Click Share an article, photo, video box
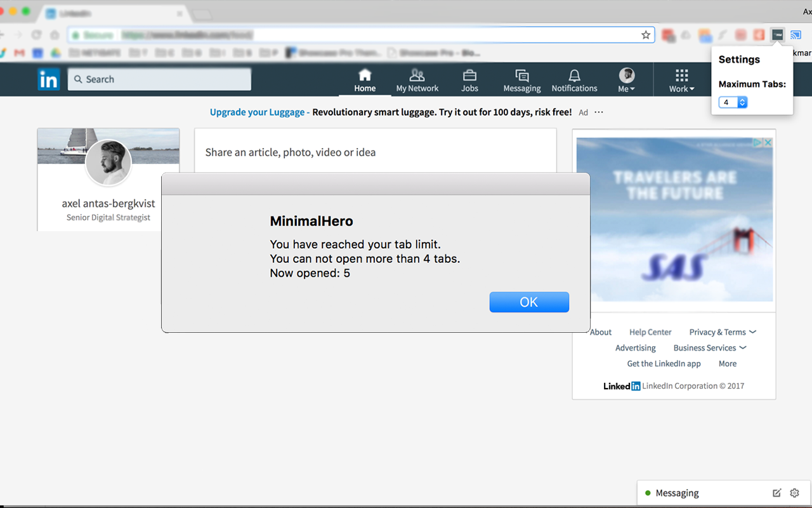Screen dimensions: 812x508 [375, 152]
